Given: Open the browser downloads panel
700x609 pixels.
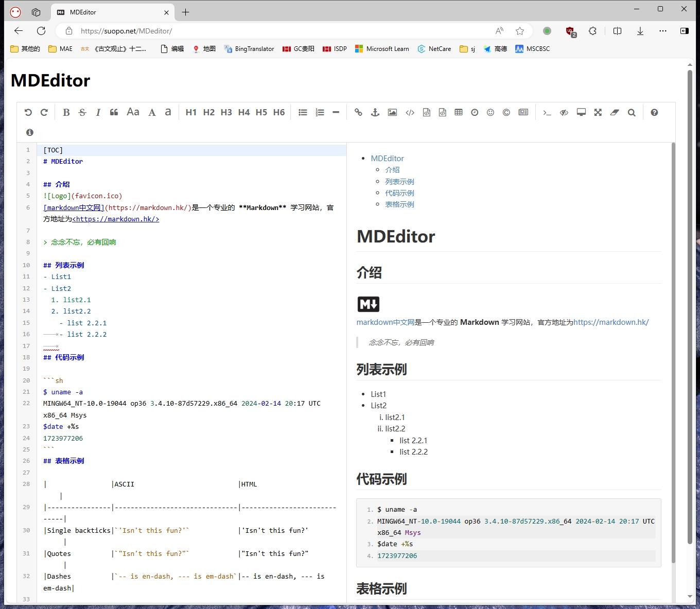Looking at the screenshot, I should [640, 31].
